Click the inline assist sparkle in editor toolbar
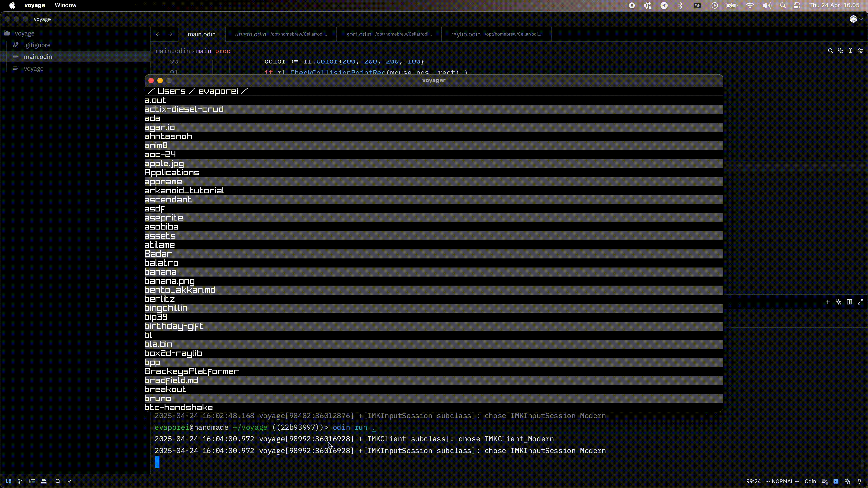Viewport: 868px width, 488px height. coord(840,51)
